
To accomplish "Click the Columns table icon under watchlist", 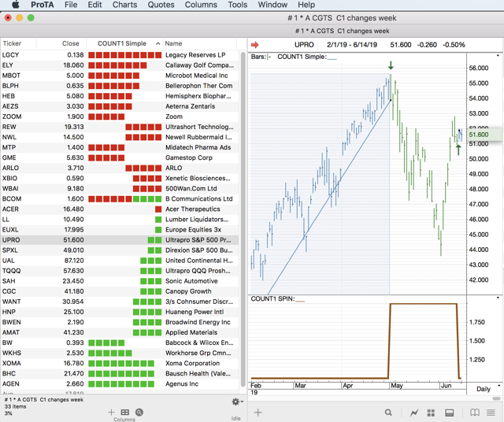I will [x=124, y=412].
